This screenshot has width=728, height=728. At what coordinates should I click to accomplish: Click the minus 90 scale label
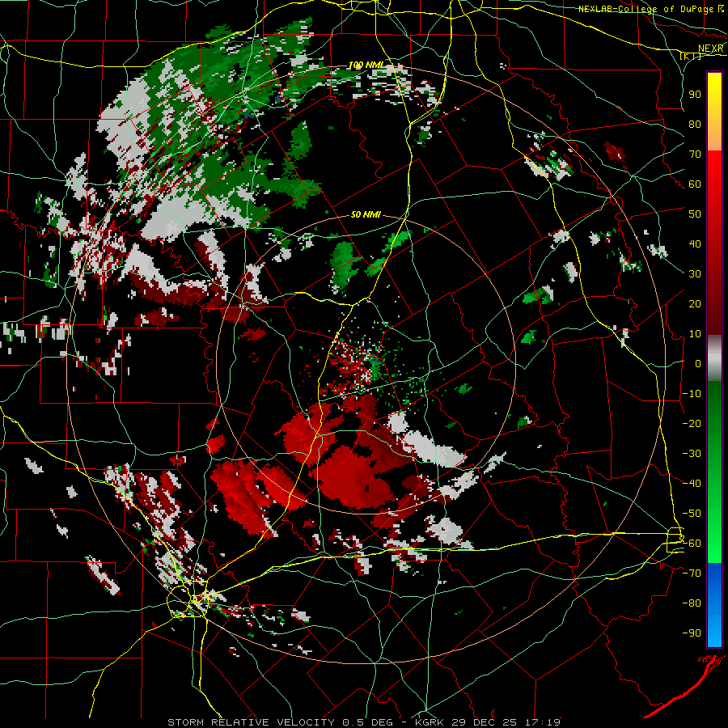point(692,633)
